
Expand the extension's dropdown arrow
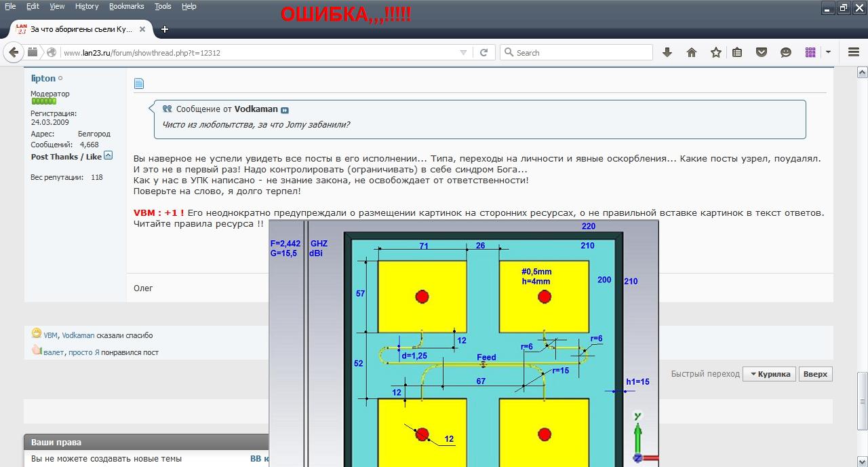tap(828, 52)
